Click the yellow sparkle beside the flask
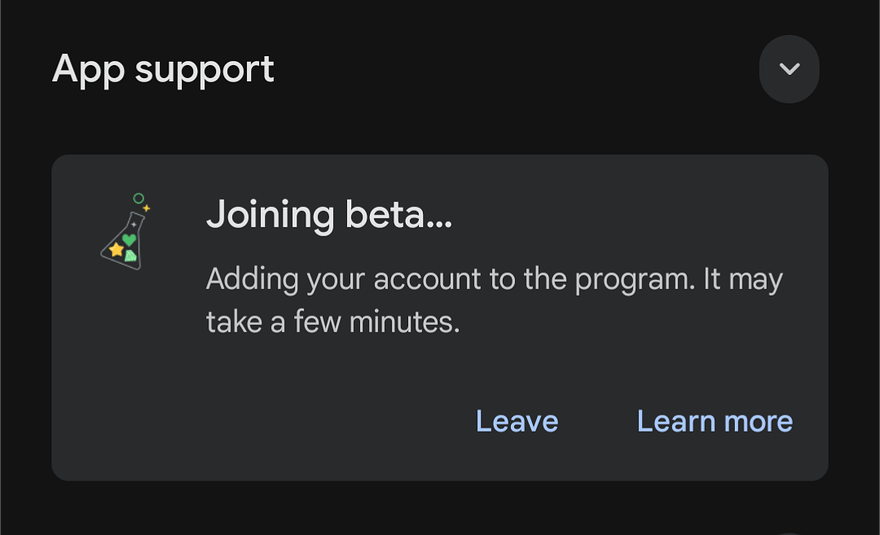Viewport: 880px width, 535px height. coord(146,208)
